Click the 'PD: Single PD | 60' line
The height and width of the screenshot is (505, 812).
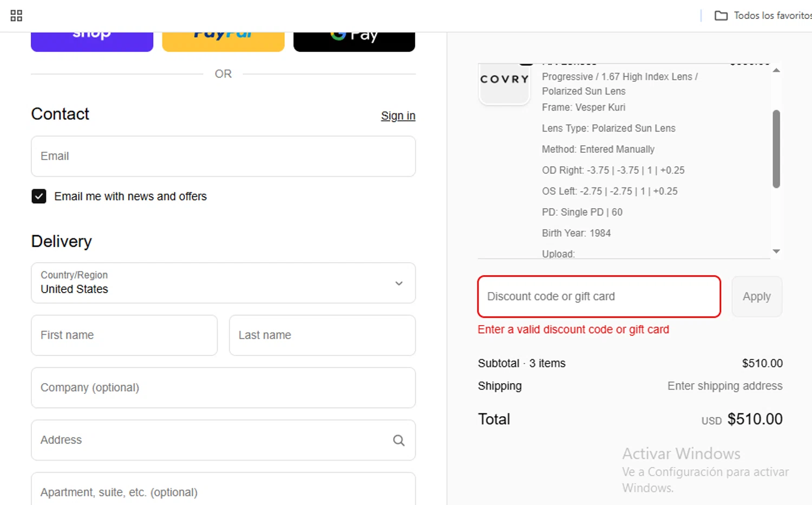[x=582, y=212]
